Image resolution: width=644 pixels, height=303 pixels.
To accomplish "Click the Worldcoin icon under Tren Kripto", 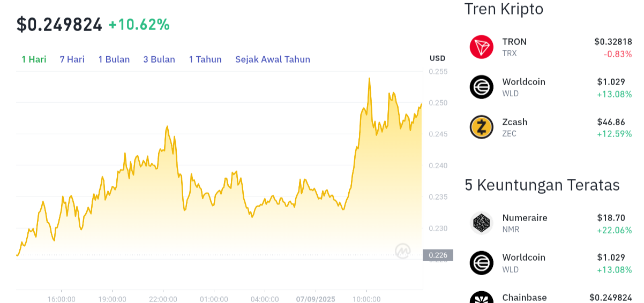I will [481, 87].
